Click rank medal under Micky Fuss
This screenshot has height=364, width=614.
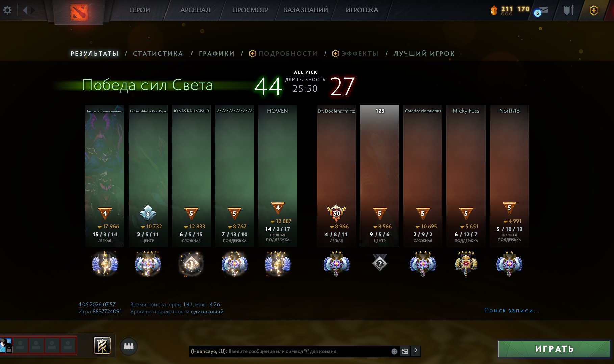pos(466,264)
